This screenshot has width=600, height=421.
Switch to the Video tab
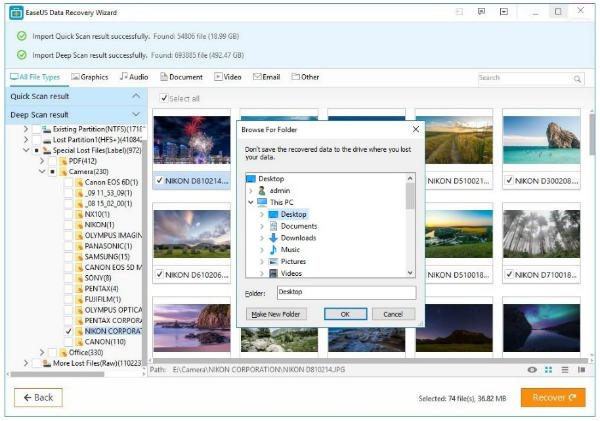228,77
